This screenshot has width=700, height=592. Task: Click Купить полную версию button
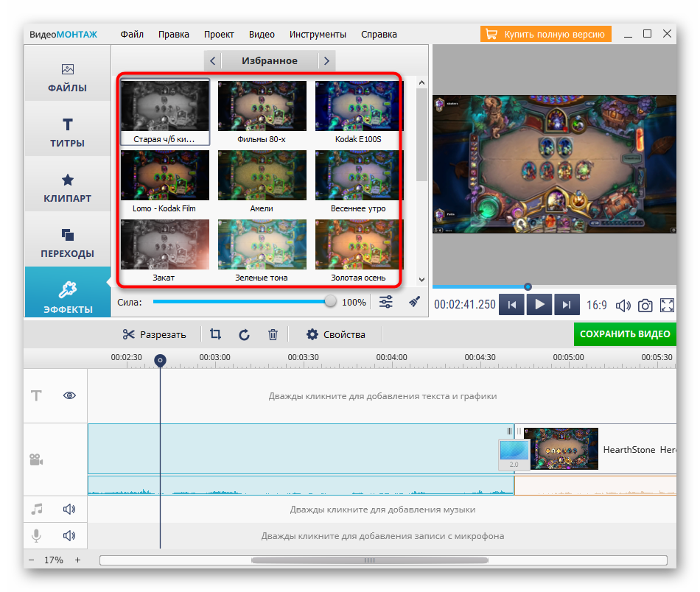pyautogui.click(x=546, y=34)
